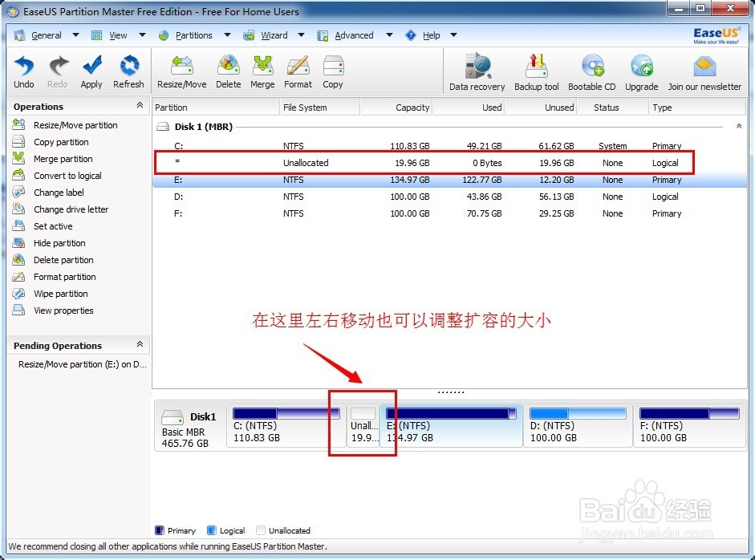Select the D: partition row

[449, 197]
